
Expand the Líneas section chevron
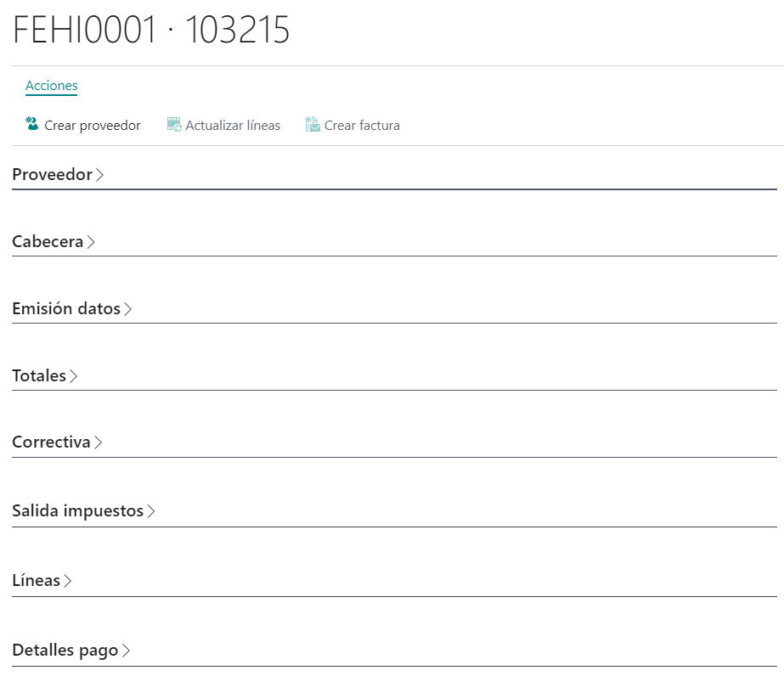69,580
